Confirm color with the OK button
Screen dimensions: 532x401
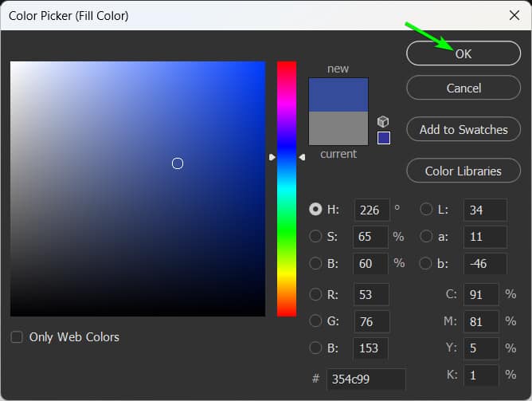point(464,53)
